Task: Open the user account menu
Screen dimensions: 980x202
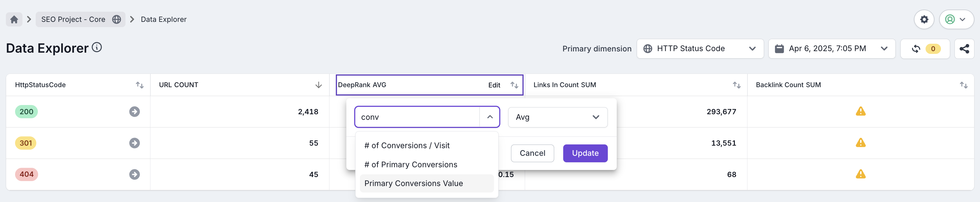Action: [x=956, y=19]
